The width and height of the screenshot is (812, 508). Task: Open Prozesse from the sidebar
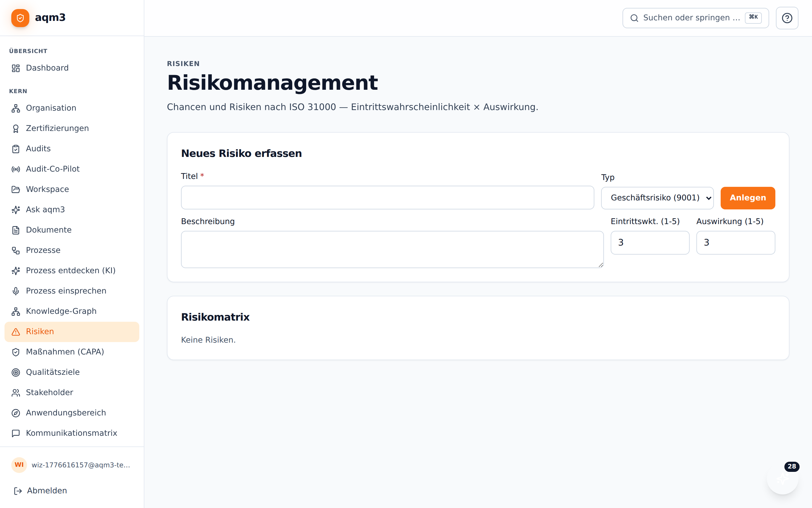72,250
